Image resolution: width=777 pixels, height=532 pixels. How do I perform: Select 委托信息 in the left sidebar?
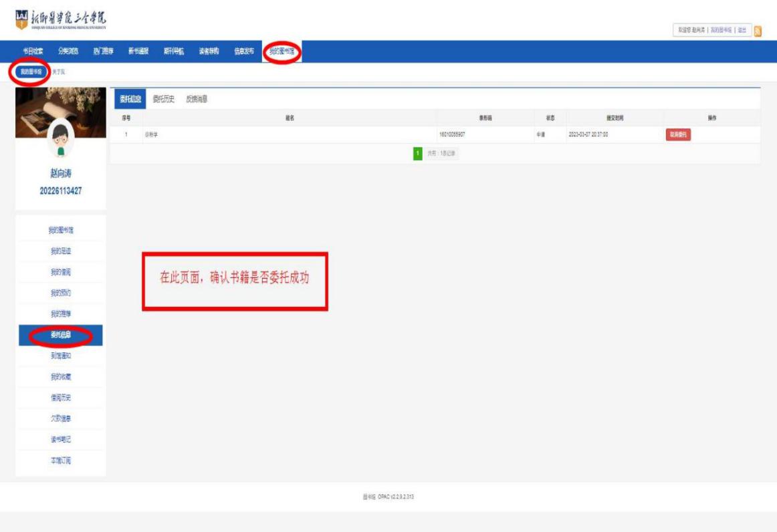coord(61,335)
